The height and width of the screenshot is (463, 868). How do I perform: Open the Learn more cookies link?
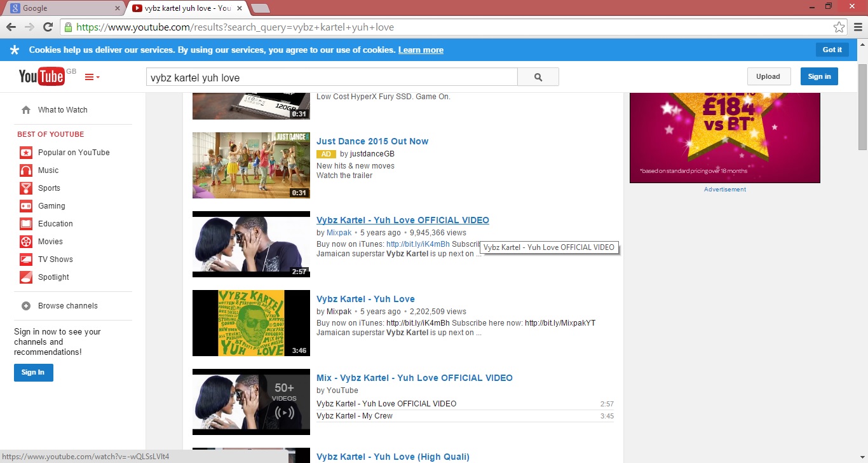click(421, 50)
